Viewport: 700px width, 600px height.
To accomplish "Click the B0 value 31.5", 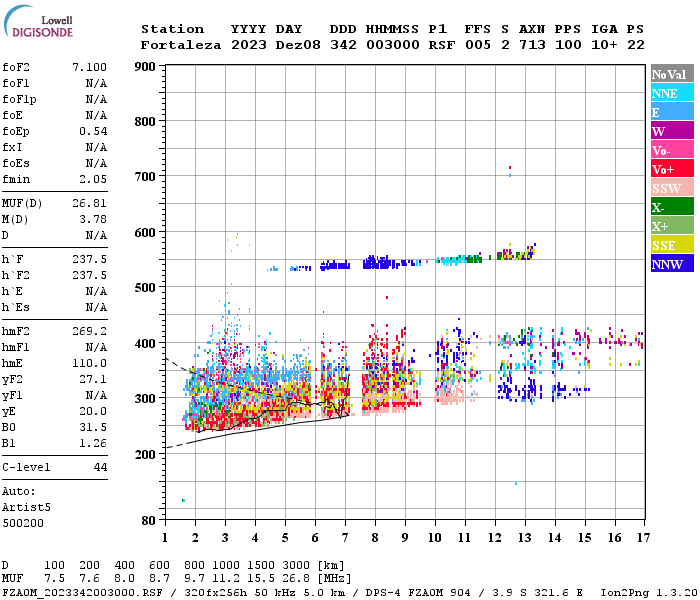I will (93, 428).
